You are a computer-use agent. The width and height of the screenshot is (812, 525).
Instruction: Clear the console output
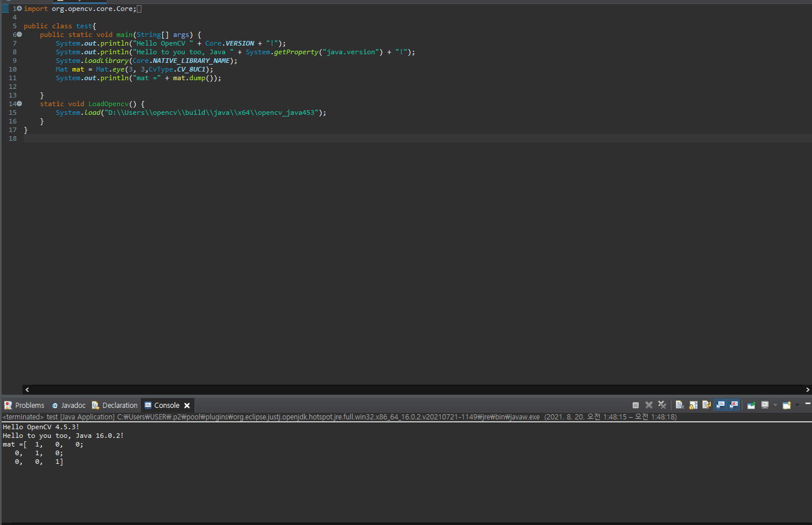pos(680,405)
